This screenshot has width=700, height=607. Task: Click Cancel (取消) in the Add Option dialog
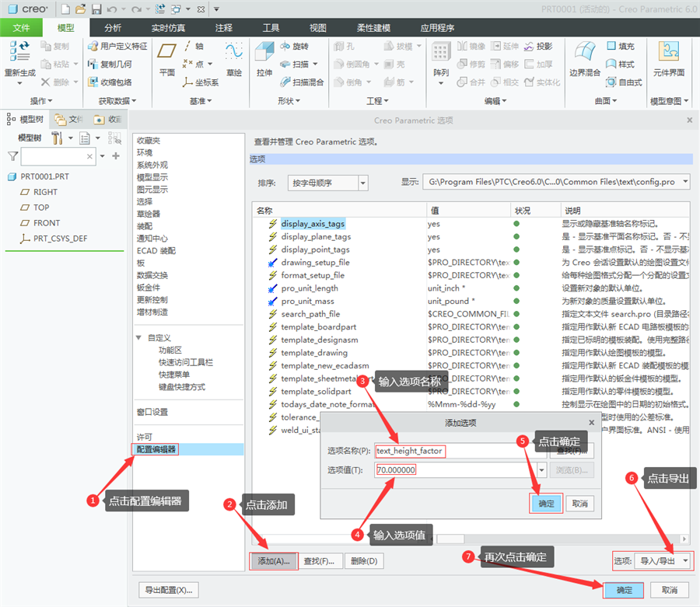coord(580,504)
